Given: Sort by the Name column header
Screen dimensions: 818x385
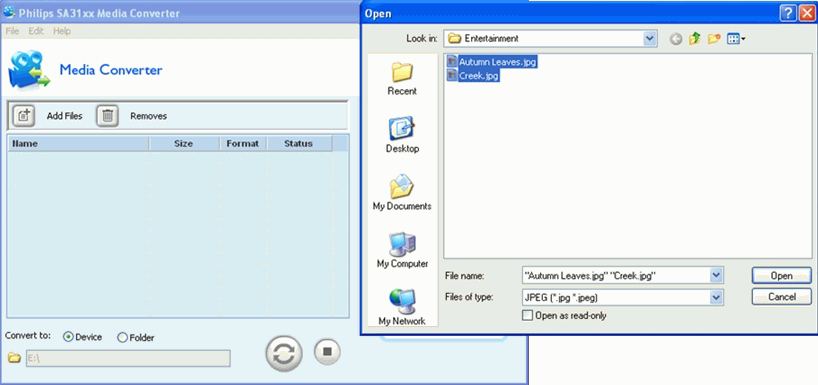Looking at the screenshot, I should [78, 143].
